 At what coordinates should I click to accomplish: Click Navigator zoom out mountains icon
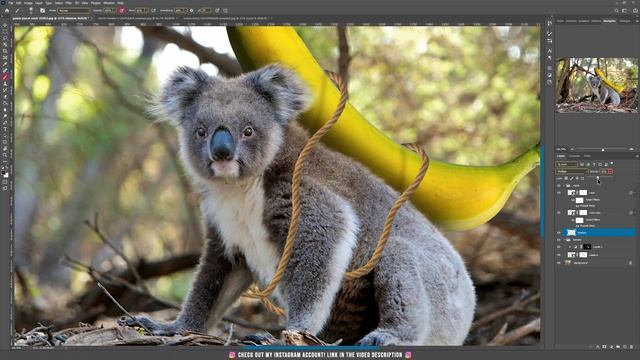click(572, 149)
